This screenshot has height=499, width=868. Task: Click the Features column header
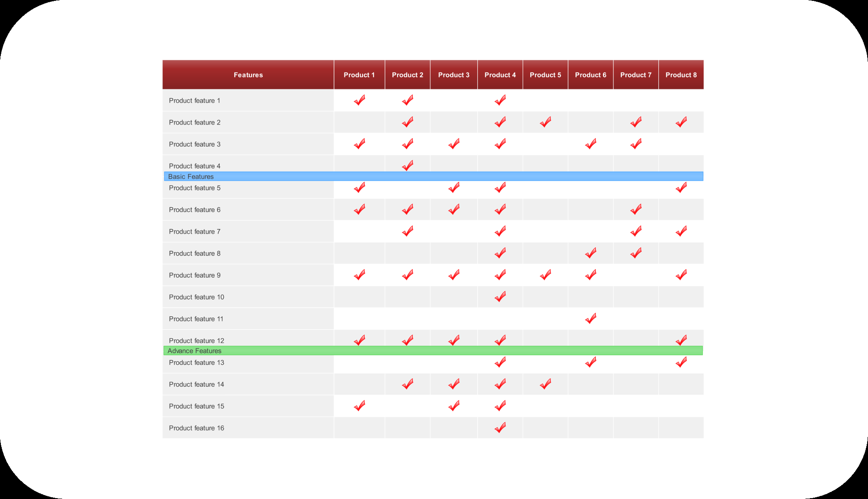248,75
